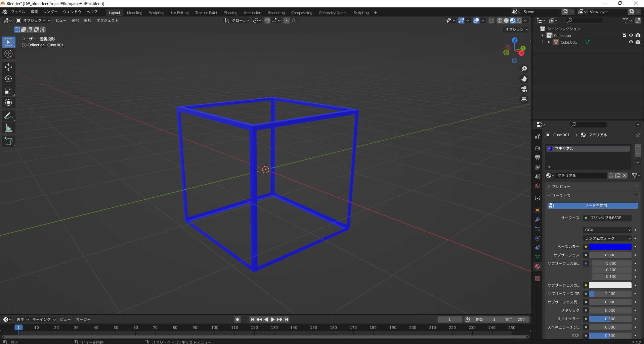Screen dimensions: 644x344
Task: Open the Render properties tab
Action: (538, 148)
